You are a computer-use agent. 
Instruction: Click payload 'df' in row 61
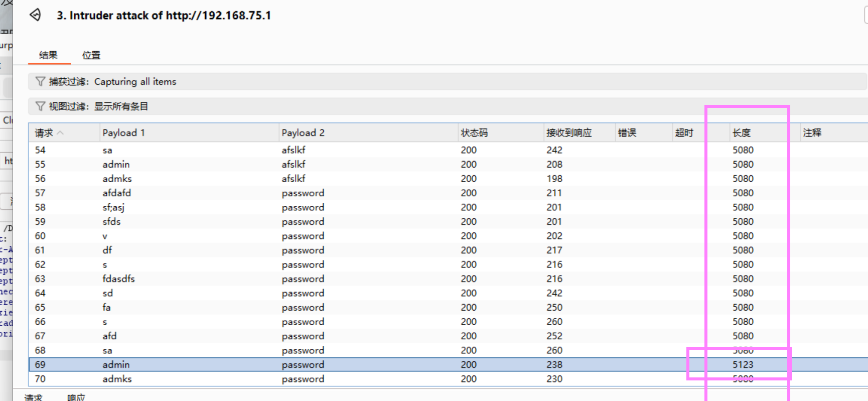pos(107,250)
